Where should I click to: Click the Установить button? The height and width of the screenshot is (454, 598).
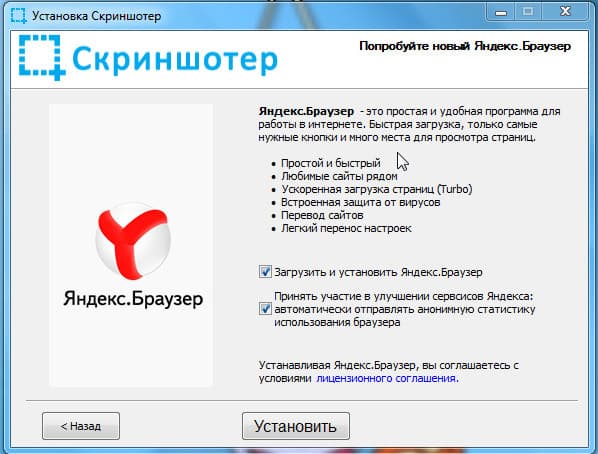(x=296, y=426)
